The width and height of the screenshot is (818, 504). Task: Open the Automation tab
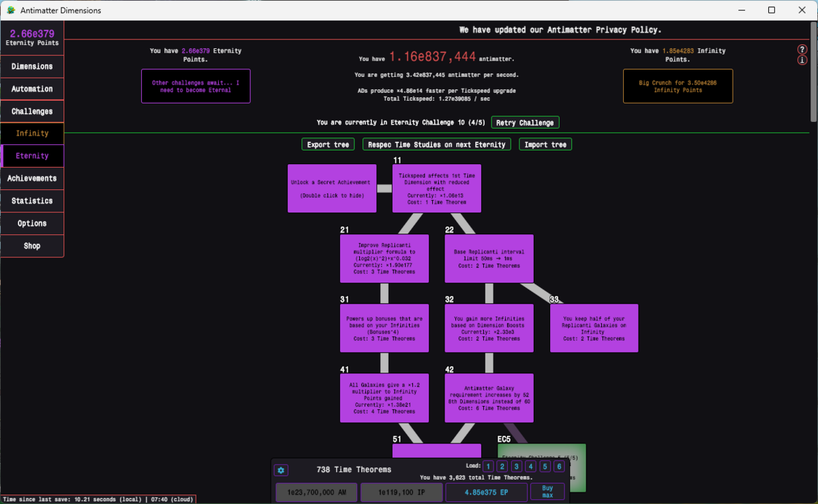(32, 89)
